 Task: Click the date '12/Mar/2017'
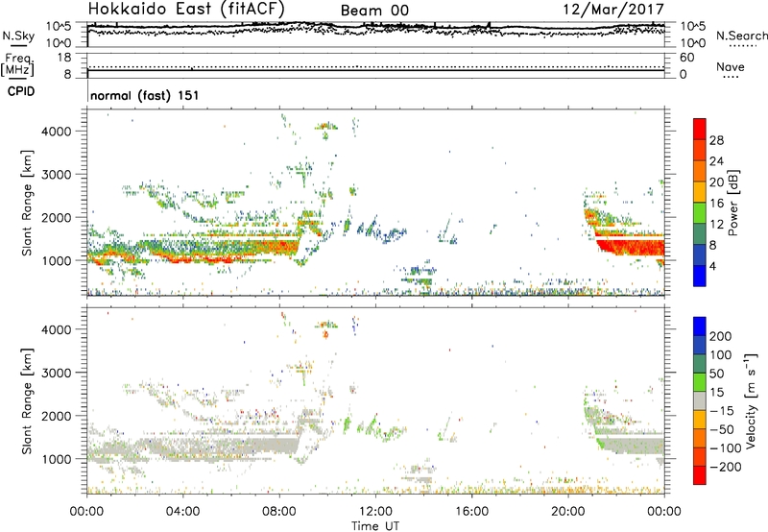click(x=613, y=9)
